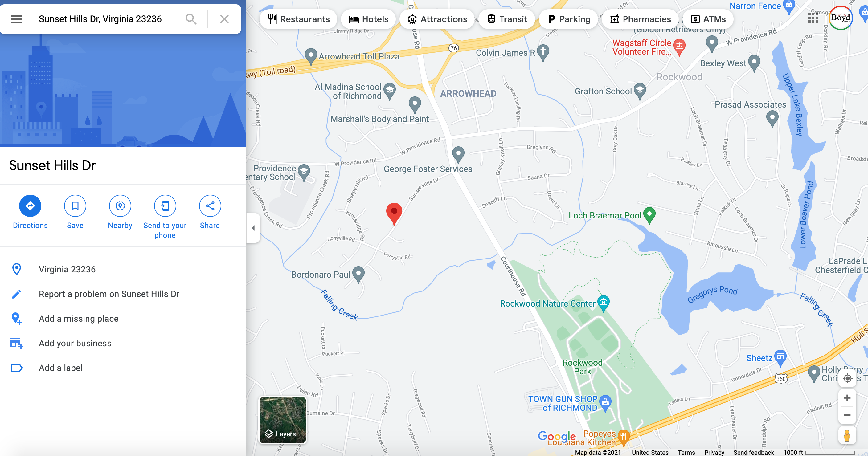Filter map by Restaurants

coord(299,19)
